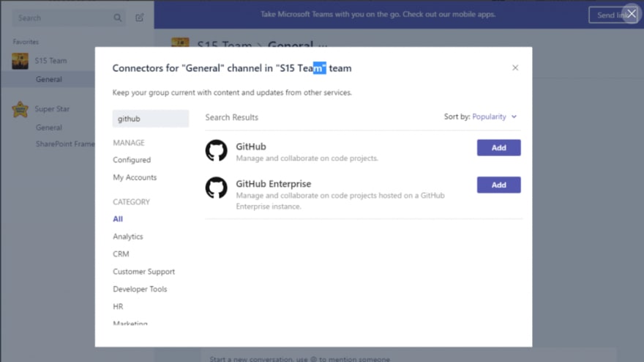Image resolution: width=644 pixels, height=362 pixels.
Task: Select the HR category
Action: click(118, 306)
